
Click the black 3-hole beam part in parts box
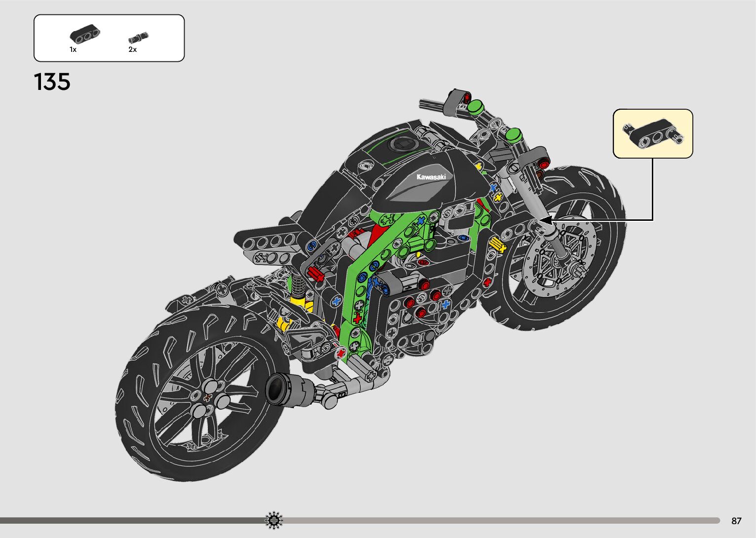pos(85,35)
